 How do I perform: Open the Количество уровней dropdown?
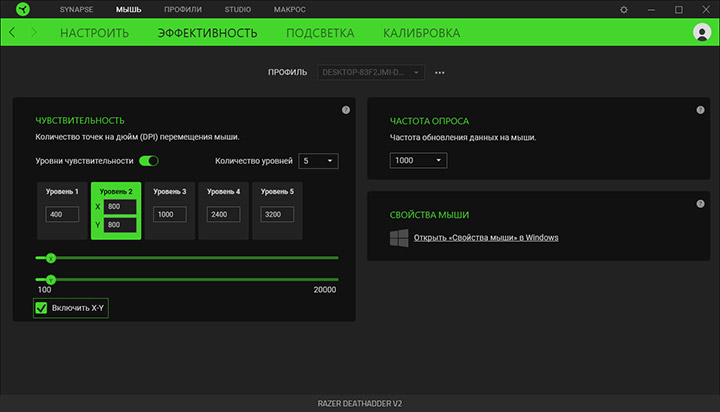[x=318, y=161]
